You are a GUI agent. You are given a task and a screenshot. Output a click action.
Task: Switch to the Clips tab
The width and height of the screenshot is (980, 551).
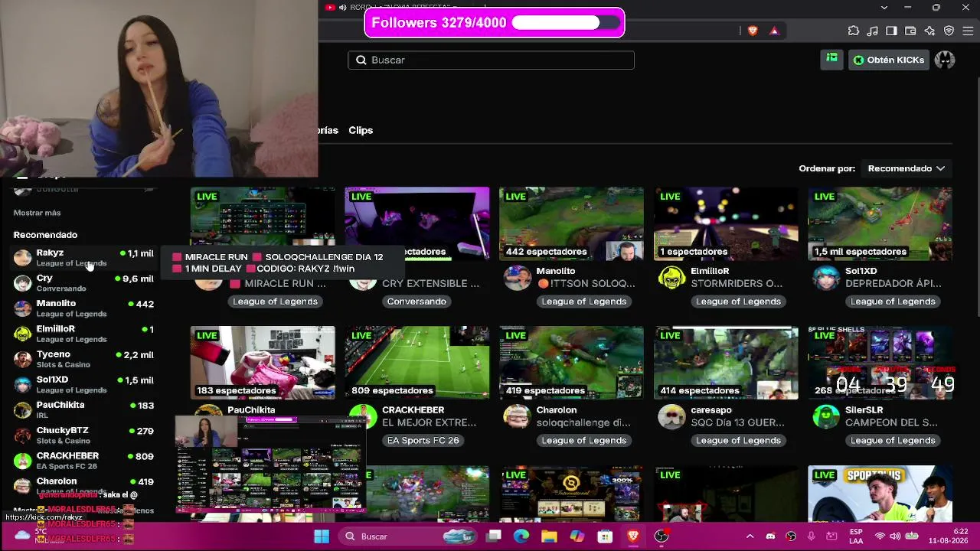tap(361, 130)
